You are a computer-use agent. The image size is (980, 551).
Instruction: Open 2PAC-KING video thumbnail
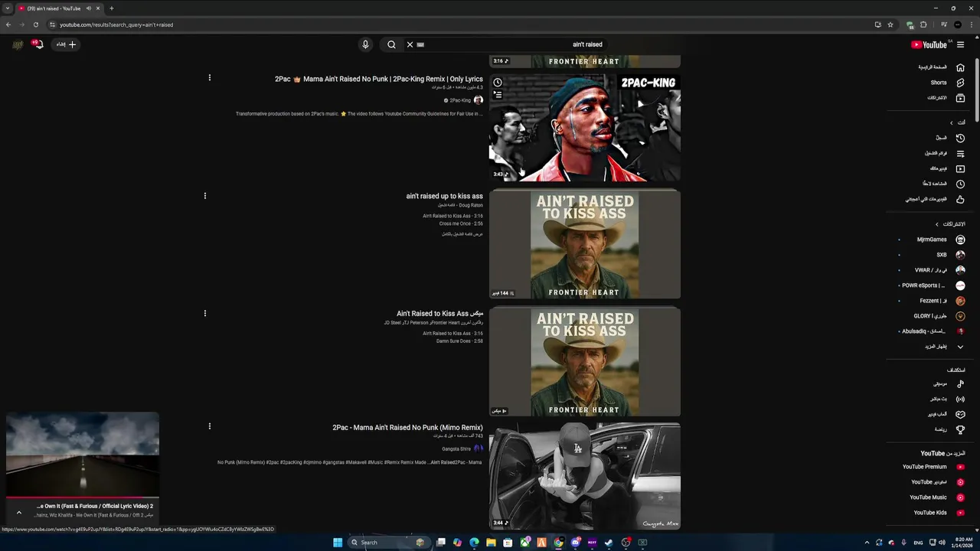(x=585, y=128)
